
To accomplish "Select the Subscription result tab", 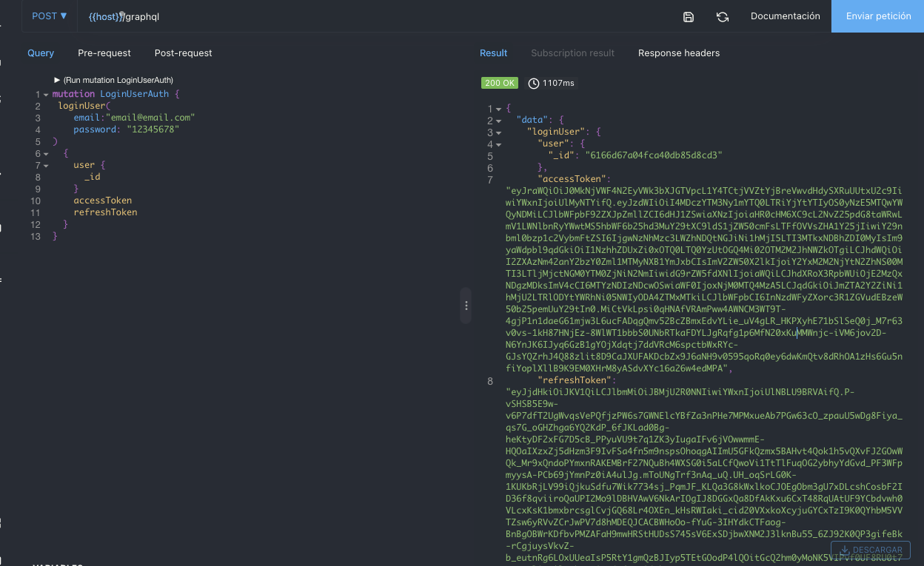I will (x=572, y=53).
